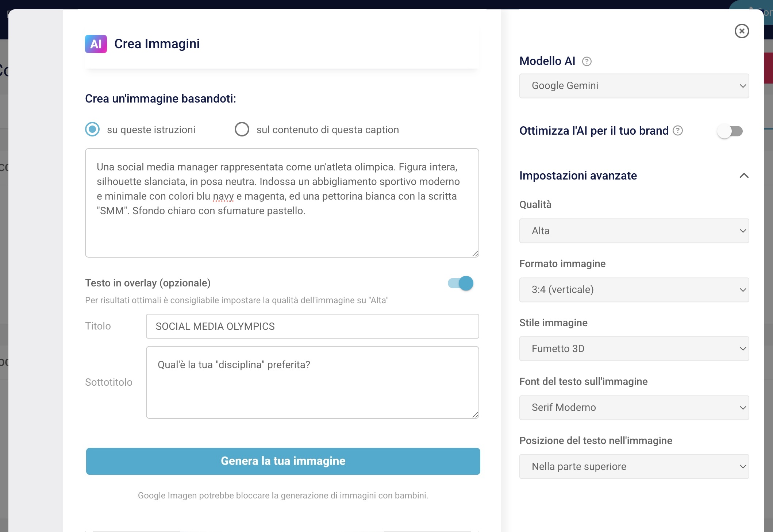Open the Formato immagine dropdown
The height and width of the screenshot is (532, 773).
point(634,290)
